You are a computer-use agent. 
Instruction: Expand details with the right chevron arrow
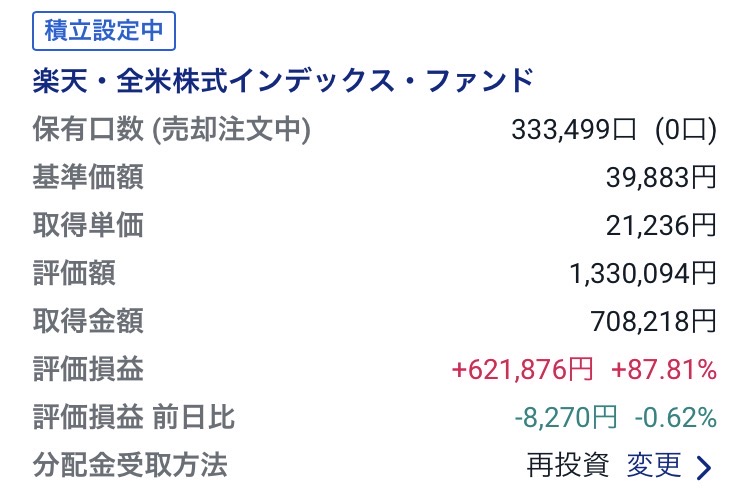click(x=703, y=466)
